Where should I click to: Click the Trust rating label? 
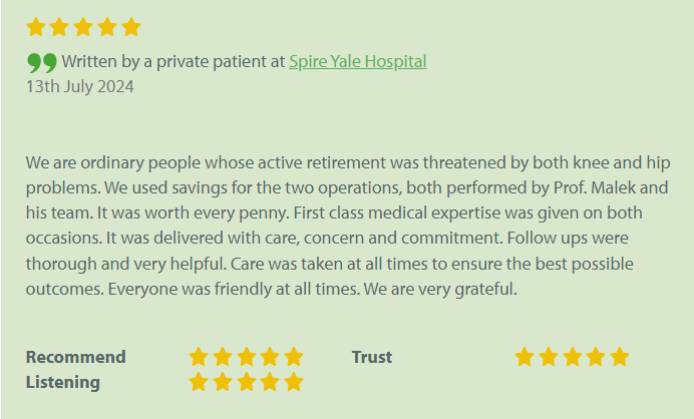pyautogui.click(x=372, y=357)
